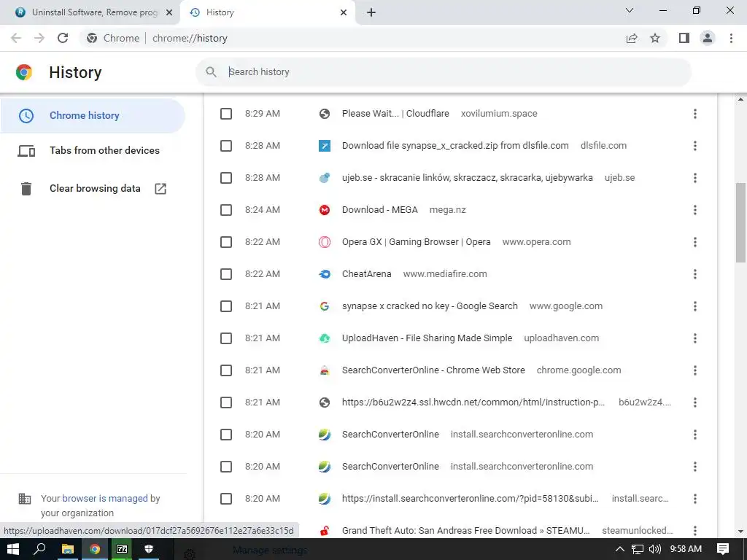This screenshot has height=560, width=747.
Task: Go back using the back arrow
Action: [x=16, y=38]
